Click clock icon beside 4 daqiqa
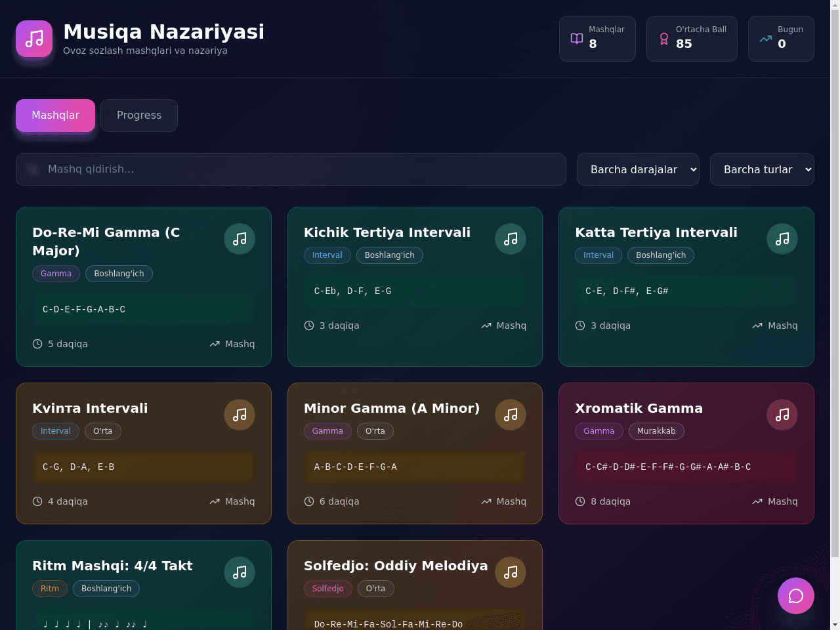840x630 pixels. (37, 501)
